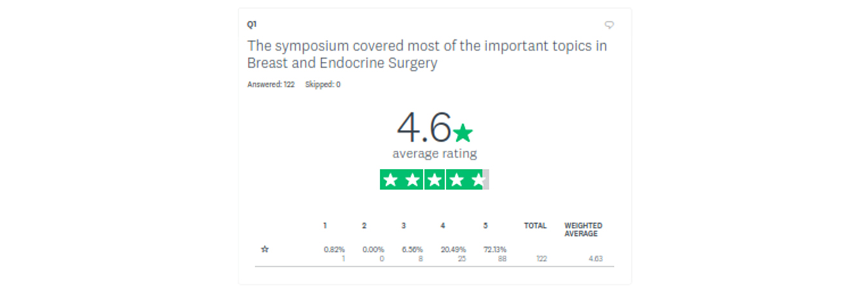Click the third star in the rating bar
Image resolution: width=868 pixels, height=290 pixels.
434,180
